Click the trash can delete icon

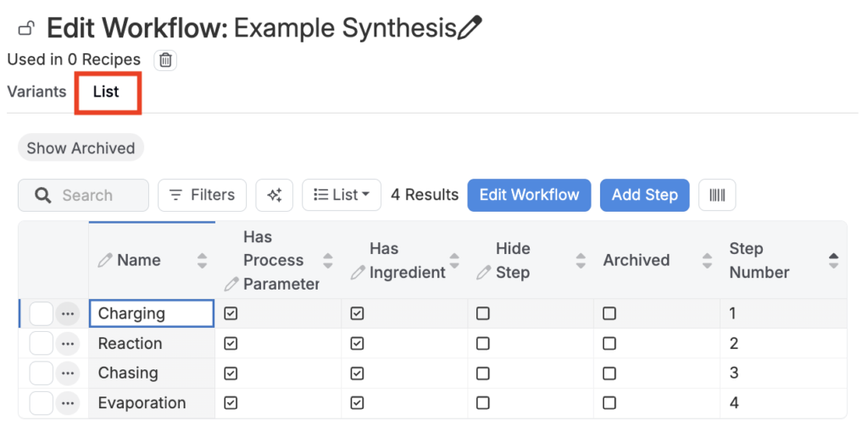[166, 60]
